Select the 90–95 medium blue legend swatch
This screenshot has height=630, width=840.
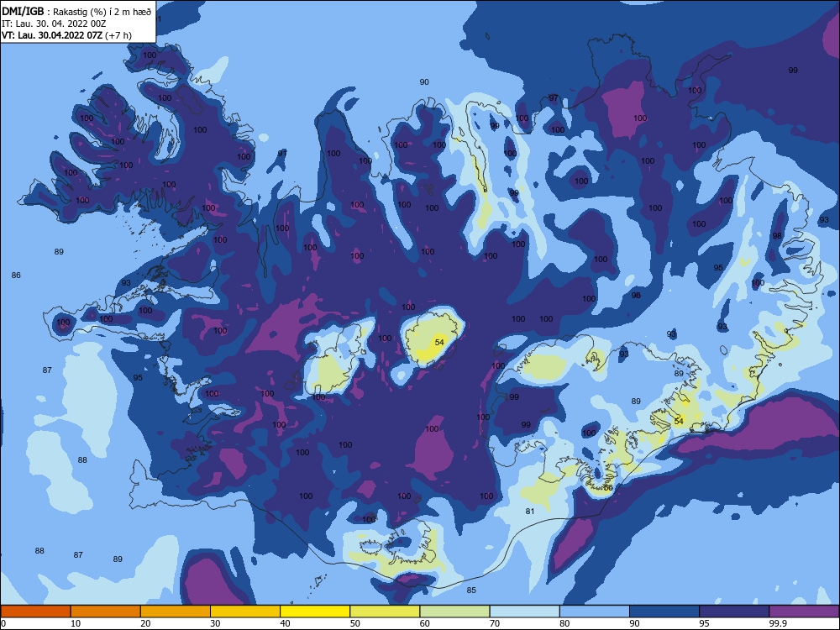click(x=664, y=612)
